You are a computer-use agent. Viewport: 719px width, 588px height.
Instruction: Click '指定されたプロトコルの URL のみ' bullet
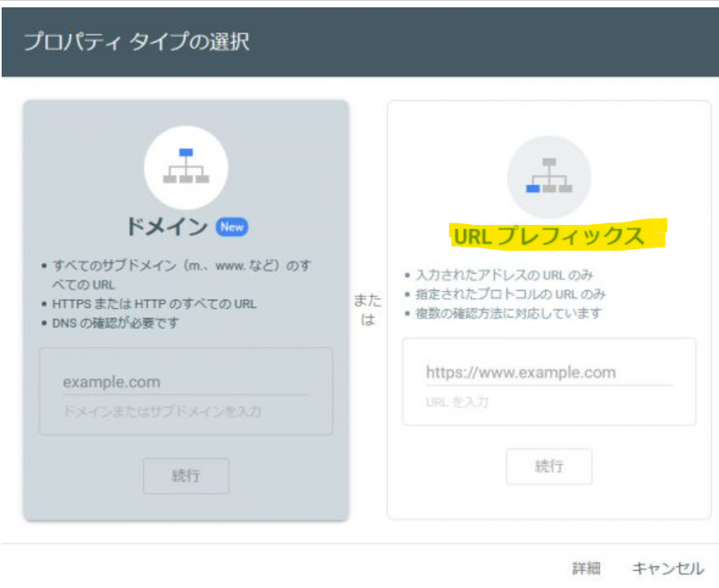tap(510, 294)
